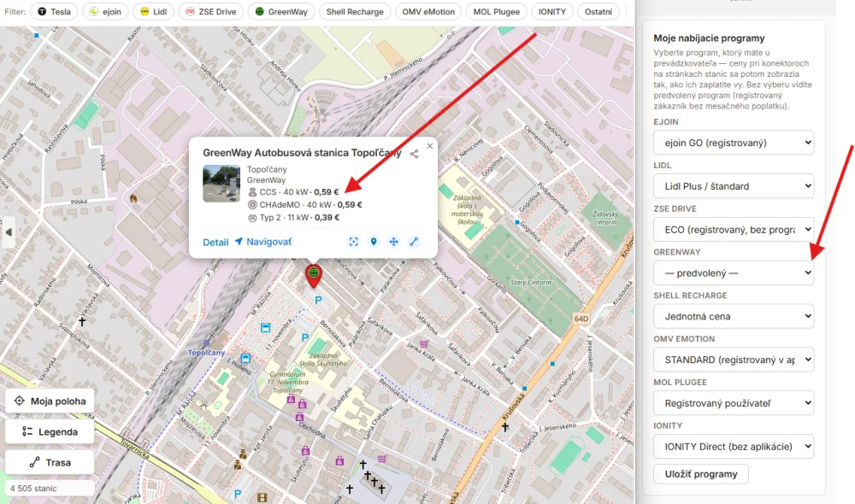The height and width of the screenshot is (504, 855).
Task: Click the 'Typ 2 · 11 kW · 0,39 €' row
Action: point(293,217)
